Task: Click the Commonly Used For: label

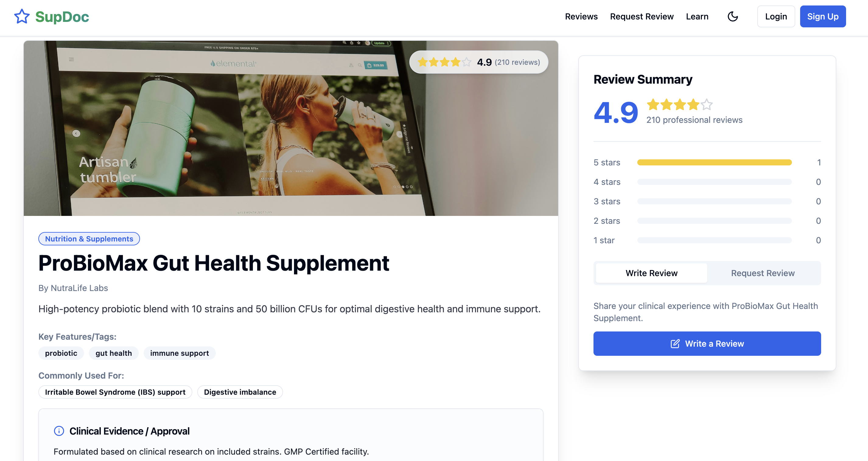Action: coord(81,376)
